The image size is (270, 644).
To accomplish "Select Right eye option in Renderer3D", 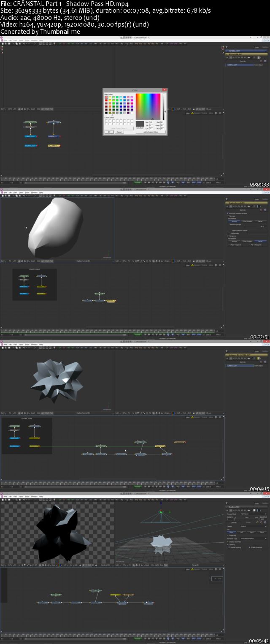I will point(251,532).
